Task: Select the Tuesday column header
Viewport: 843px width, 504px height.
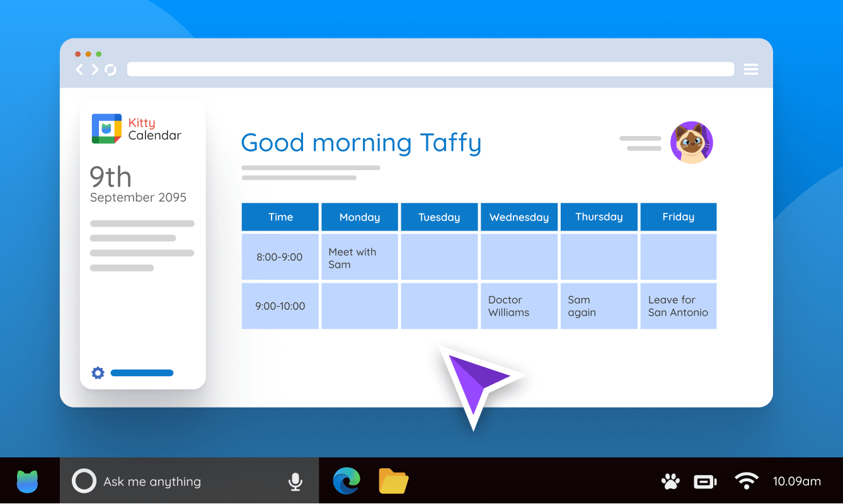Action: (439, 217)
